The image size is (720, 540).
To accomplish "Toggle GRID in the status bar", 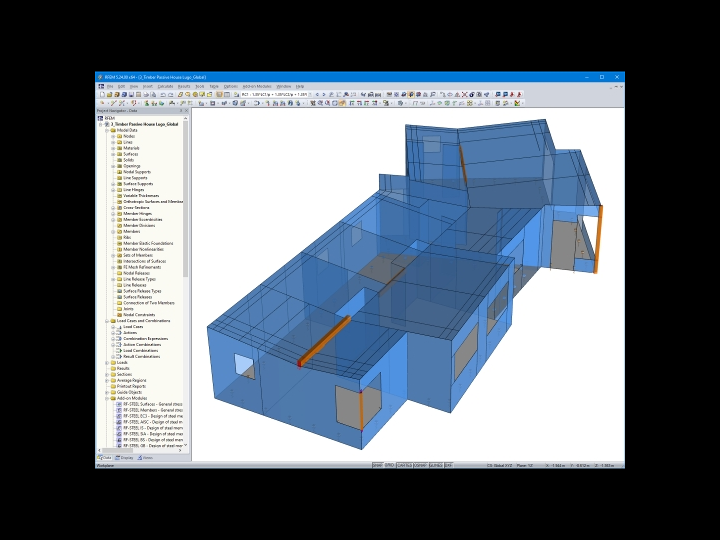I will click(389, 465).
